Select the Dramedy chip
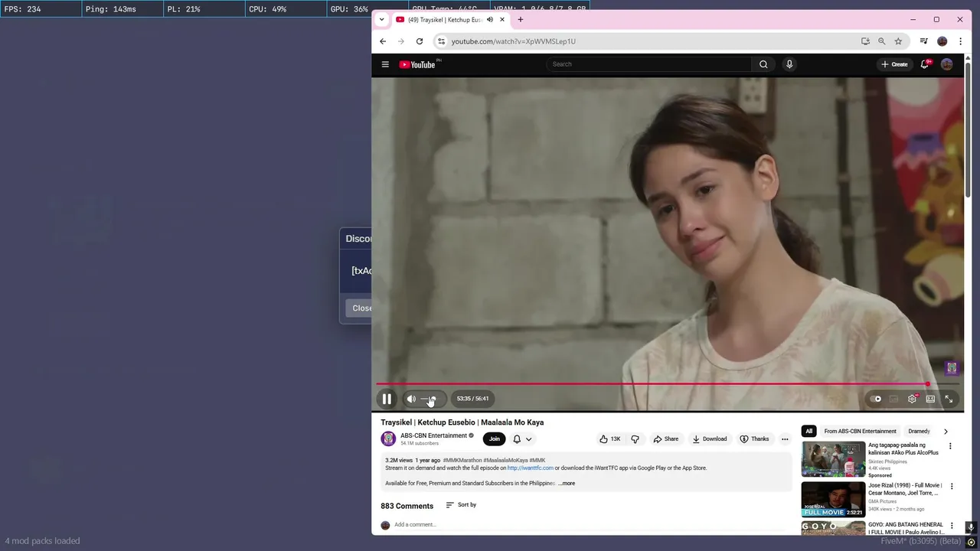Screen dimensions: 980x551 tap(919, 432)
